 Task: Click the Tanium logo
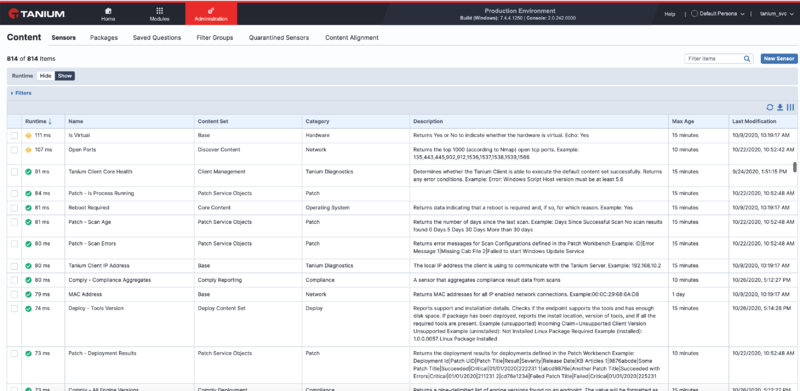37,14
